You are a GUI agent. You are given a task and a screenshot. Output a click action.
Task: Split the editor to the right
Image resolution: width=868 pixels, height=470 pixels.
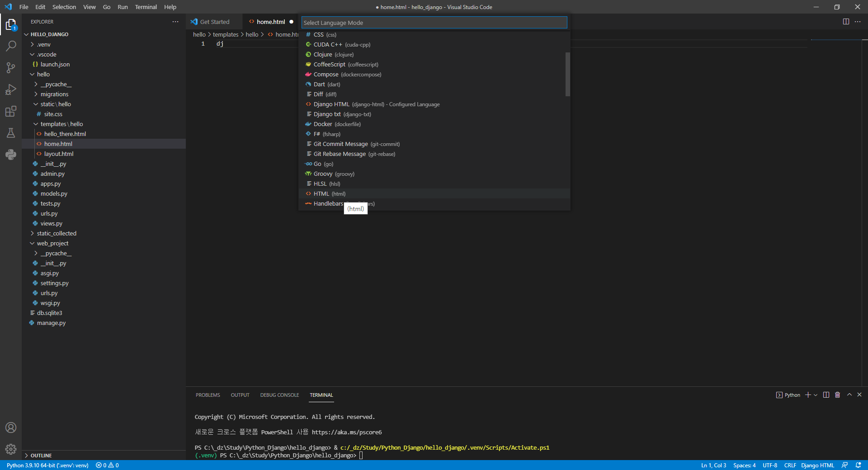coord(846,22)
